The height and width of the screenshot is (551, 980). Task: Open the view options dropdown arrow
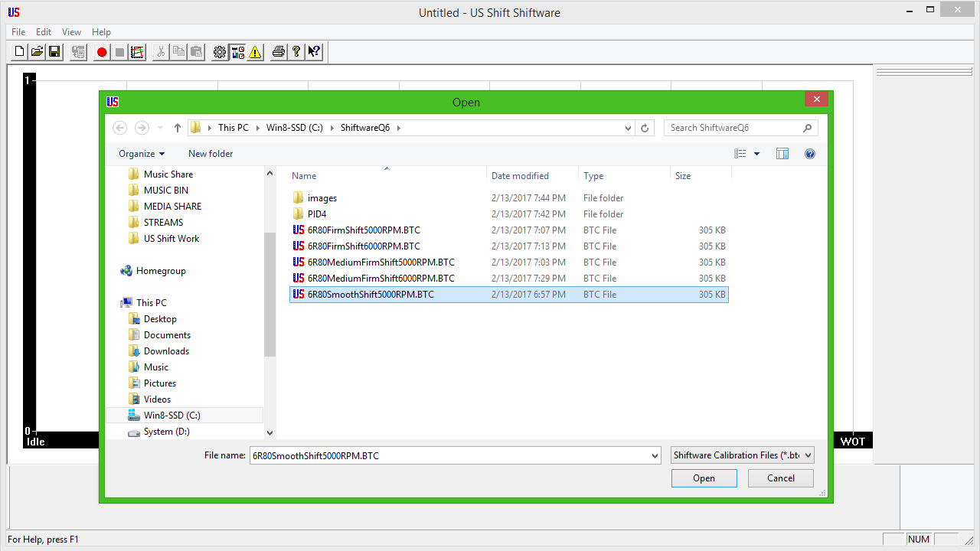757,154
